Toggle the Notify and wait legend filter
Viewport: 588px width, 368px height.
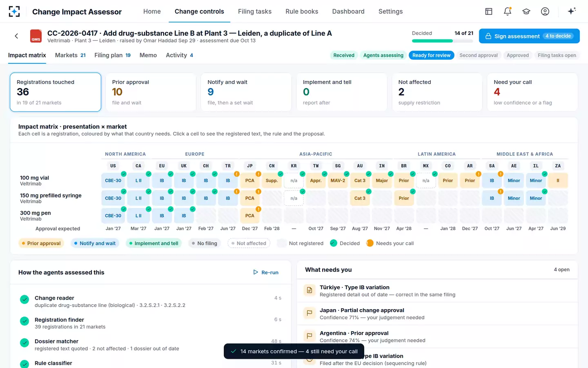(x=95, y=243)
